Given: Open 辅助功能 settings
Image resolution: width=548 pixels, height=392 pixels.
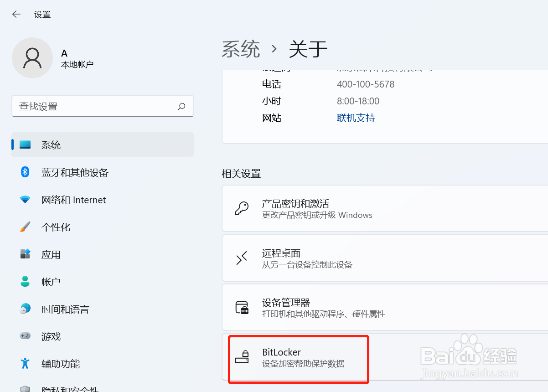Looking at the screenshot, I should tap(103, 364).
